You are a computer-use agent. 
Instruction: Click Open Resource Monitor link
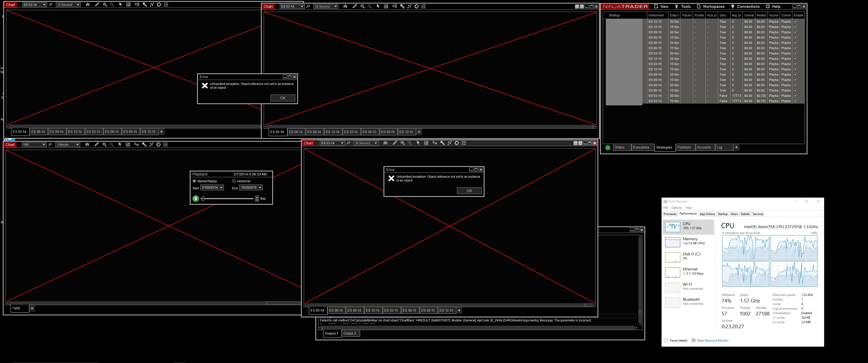click(x=712, y=341)
